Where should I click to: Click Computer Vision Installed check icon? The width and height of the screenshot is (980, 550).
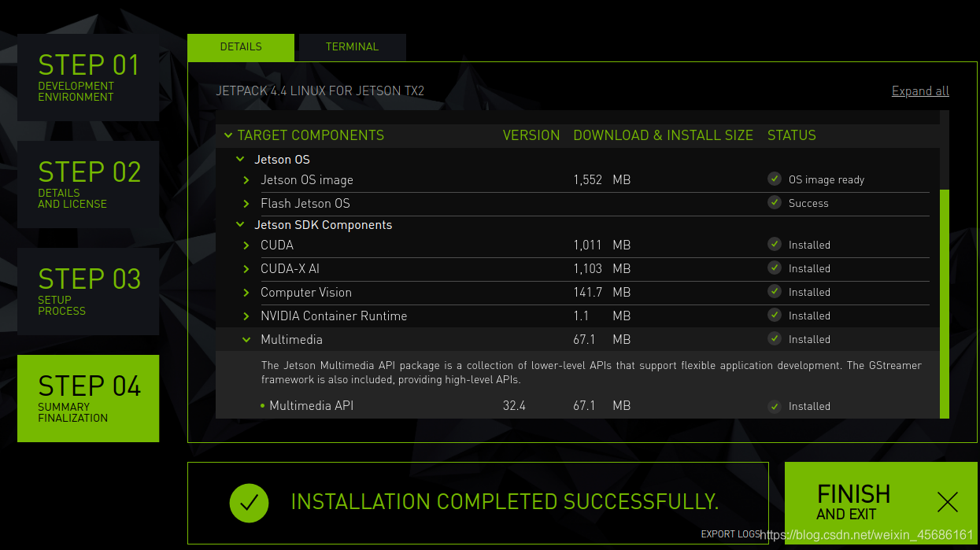click(x=775, y=291)
